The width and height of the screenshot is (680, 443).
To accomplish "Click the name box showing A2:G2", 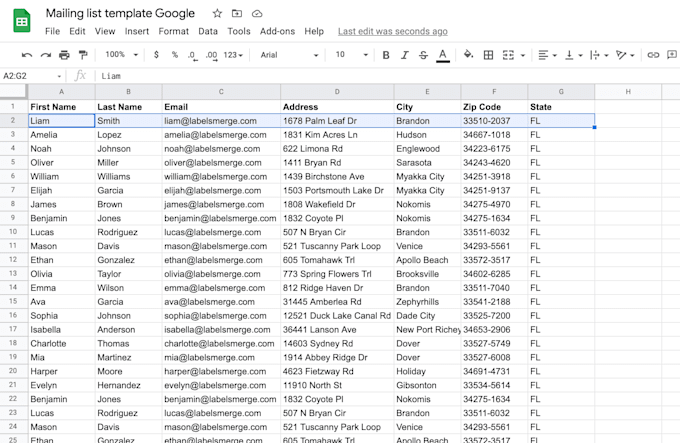I will [x=33, y=76].
